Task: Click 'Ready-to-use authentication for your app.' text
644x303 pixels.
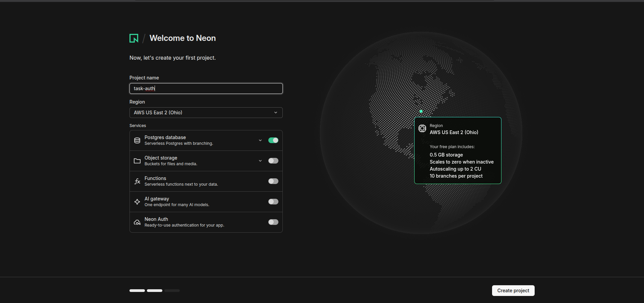Action: point(184,225)
